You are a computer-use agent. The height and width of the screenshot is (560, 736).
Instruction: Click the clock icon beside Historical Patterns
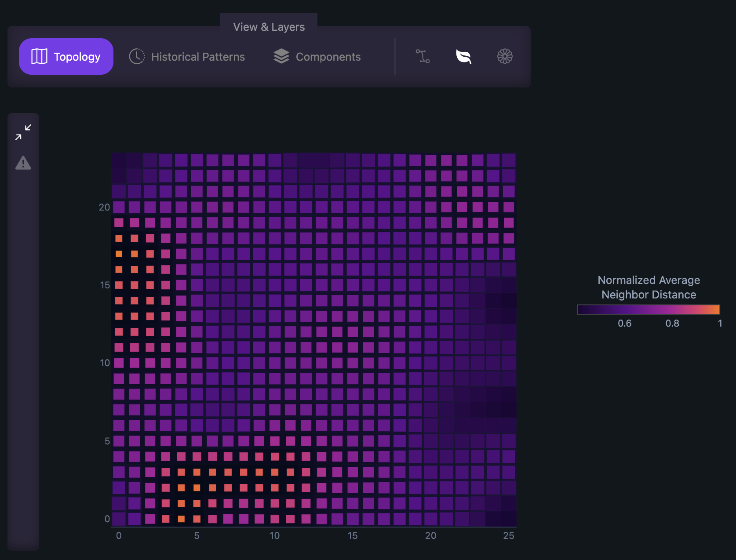pyautogui.click(x=137, y=56)
